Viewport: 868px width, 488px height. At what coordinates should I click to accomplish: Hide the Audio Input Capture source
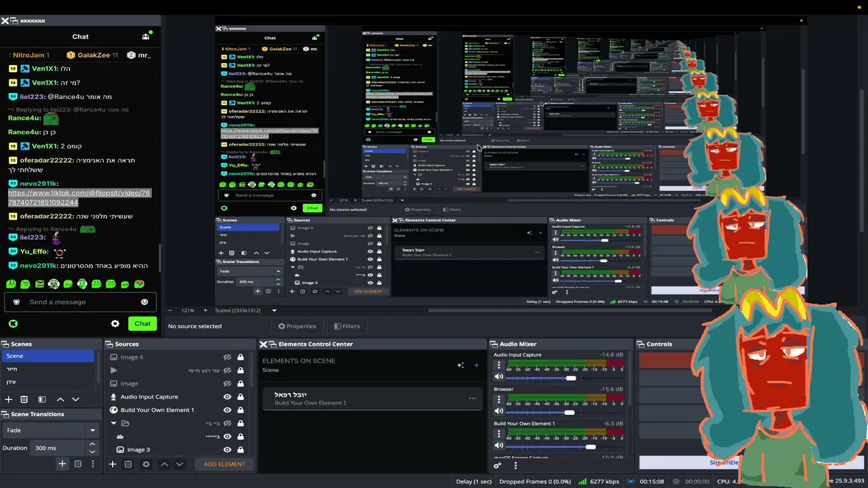(x=227, y=396)
